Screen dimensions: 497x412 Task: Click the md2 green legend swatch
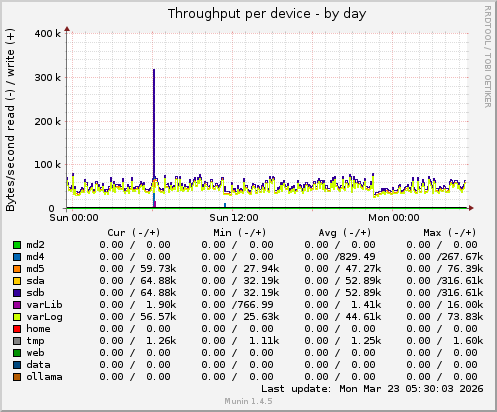(17, 245)
